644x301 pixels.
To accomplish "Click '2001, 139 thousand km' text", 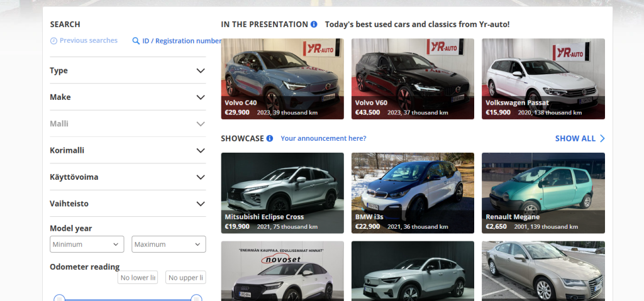I will coord(546,227).
